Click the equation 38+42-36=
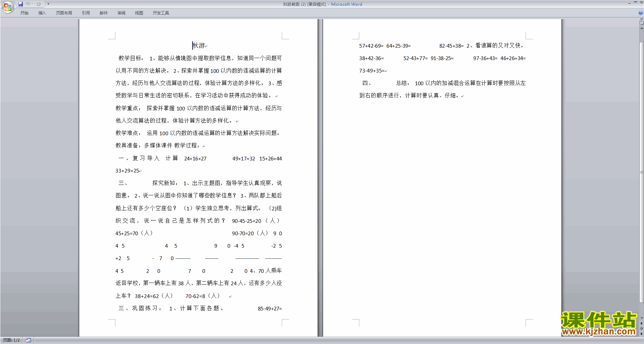The height and width of the screenshot is (344, 644). pyautogui.click(x=371, y=58)
